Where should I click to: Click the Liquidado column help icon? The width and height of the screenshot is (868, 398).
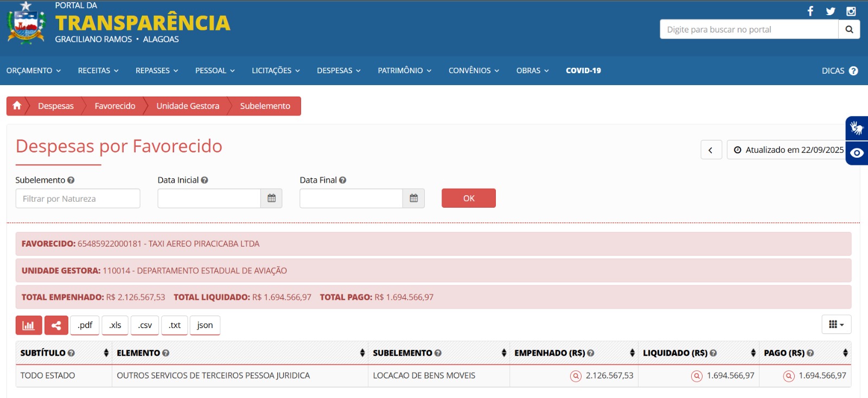click(713, 353)
